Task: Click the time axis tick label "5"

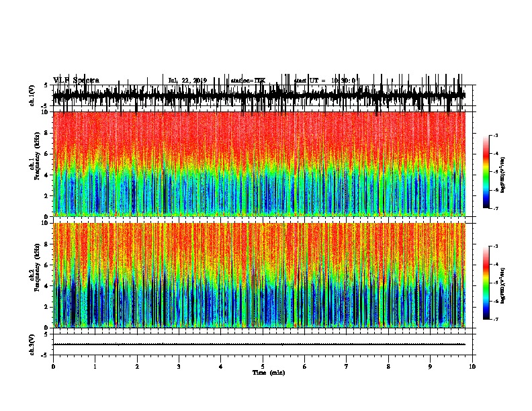Action: tap(263, 367)
